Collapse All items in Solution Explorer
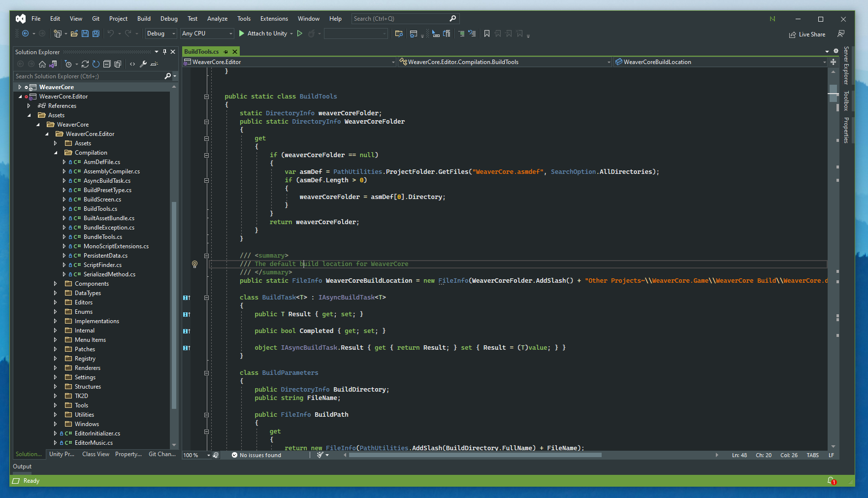Screen dimensions: 868x498 pyautogui.click(x=107, y=64)
